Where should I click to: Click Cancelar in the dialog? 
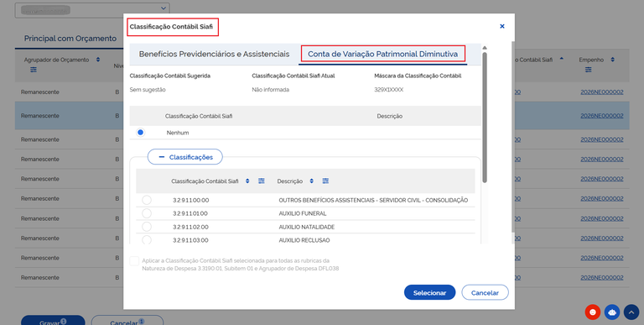(485, 293)
